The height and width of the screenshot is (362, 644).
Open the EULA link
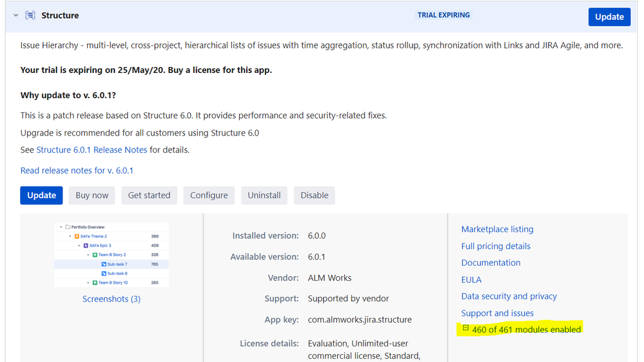(471, 280)
